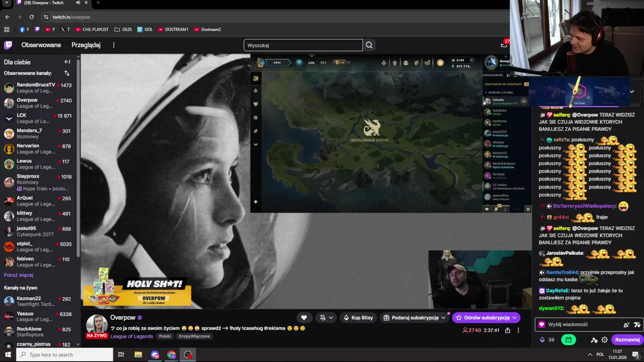Open the Twitch three-dot navigation menu
644x362 pixels.
coord(114,45)
